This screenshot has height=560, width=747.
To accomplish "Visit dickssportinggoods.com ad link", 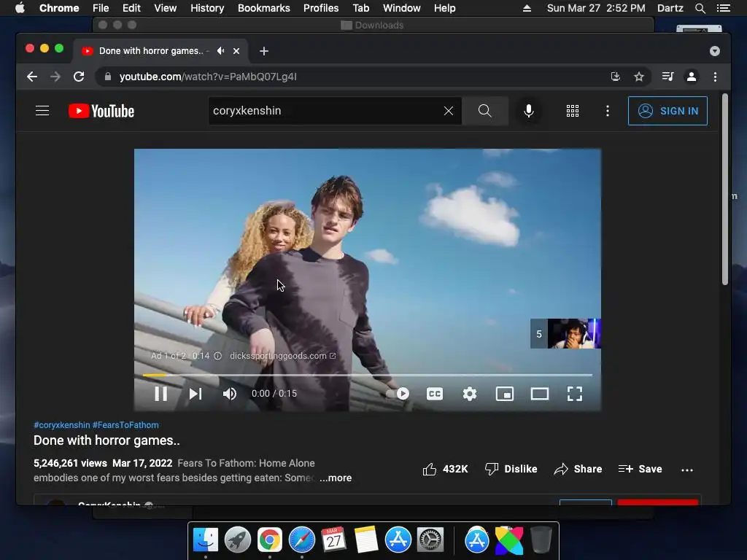I will (282, 356).
